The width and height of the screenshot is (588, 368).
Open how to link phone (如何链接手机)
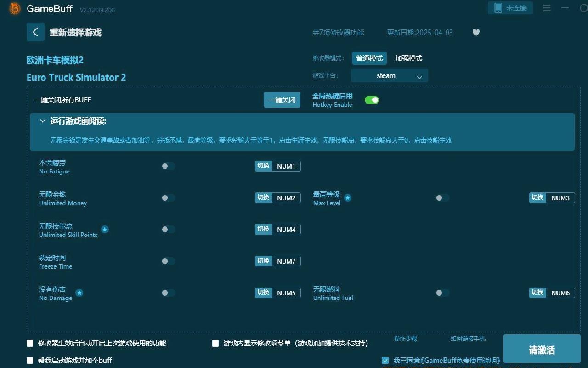click(468, 339)
